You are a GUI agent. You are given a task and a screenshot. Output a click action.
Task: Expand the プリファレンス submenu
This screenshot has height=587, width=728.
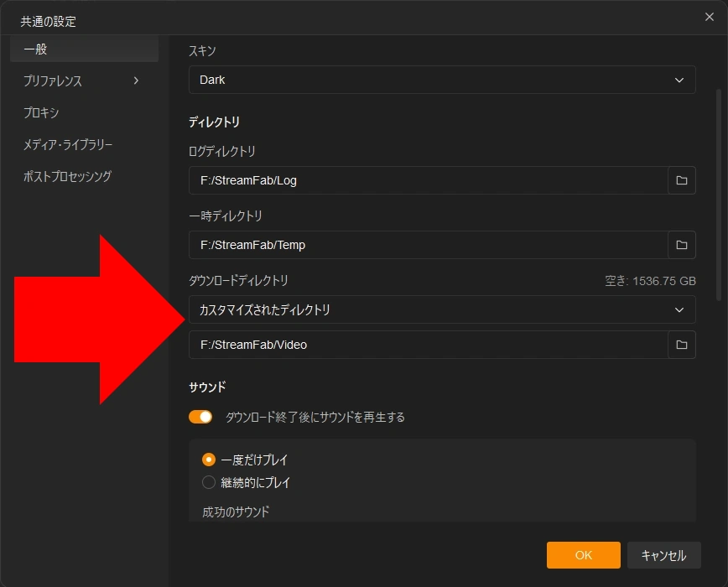84,81
